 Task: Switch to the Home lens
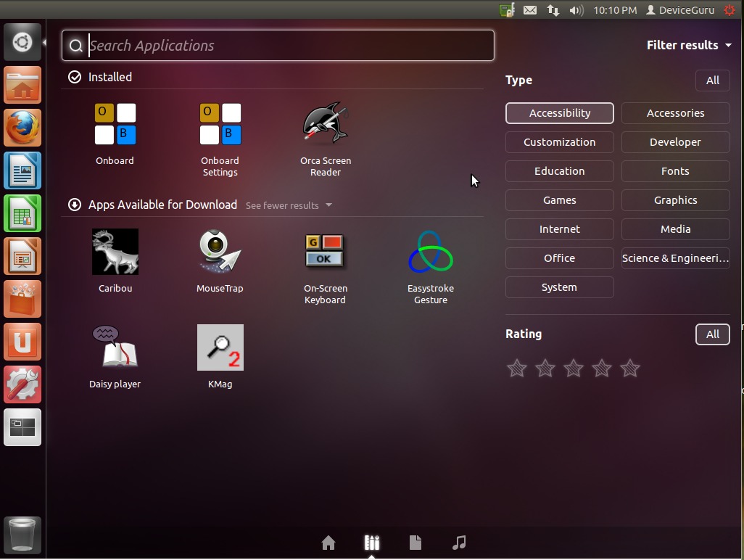coord(328,543)
